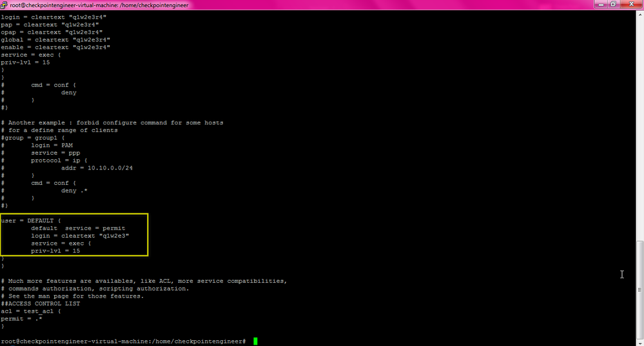Click the scrollbar down arrow

coord(639,341)
